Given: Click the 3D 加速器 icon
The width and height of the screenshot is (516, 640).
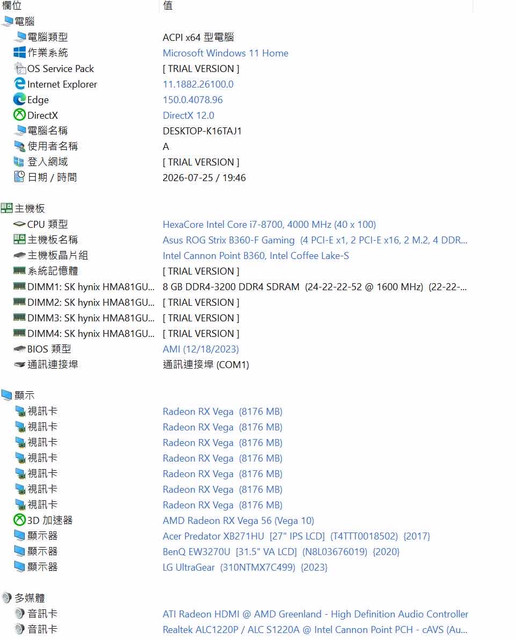Looking at the screenshot, I should tap(20, 520).
